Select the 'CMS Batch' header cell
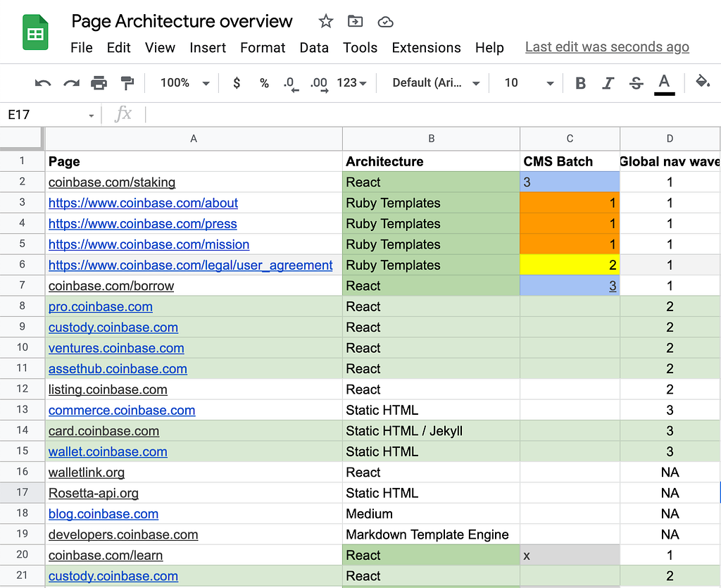Screen dimensions: 721x588 570,161
